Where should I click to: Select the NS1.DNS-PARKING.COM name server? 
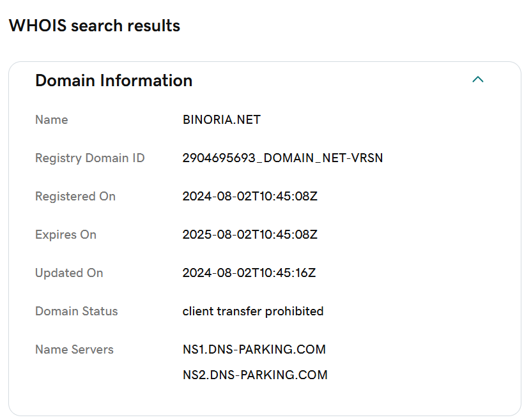pyautogui.click(x=254, y=349)
